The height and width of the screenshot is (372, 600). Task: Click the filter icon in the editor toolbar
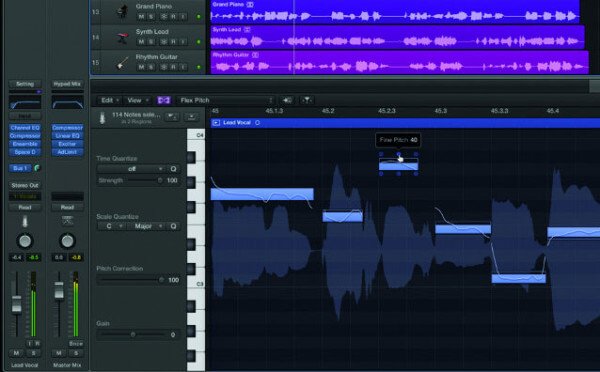click(307, 100)
